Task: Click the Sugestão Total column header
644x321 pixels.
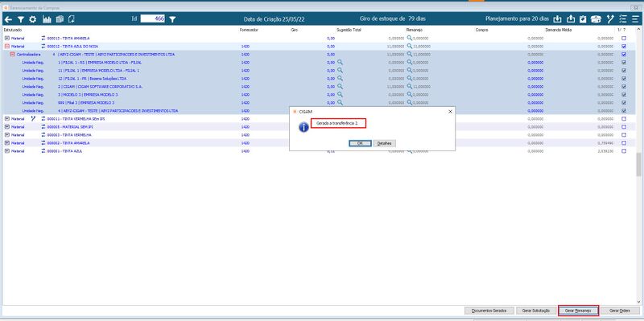Action: pyautogui.click(x=349, y=30)
